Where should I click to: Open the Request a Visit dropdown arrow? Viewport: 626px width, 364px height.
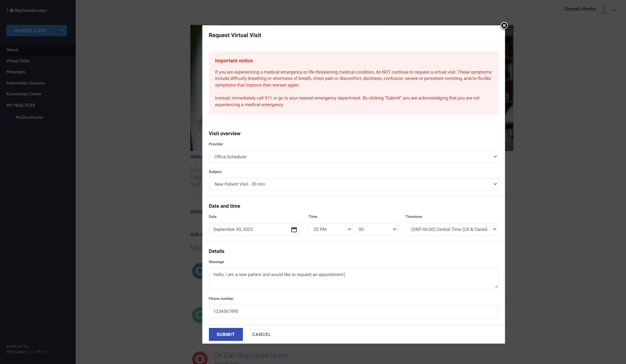pyautogui.click(x=62, y=30)
